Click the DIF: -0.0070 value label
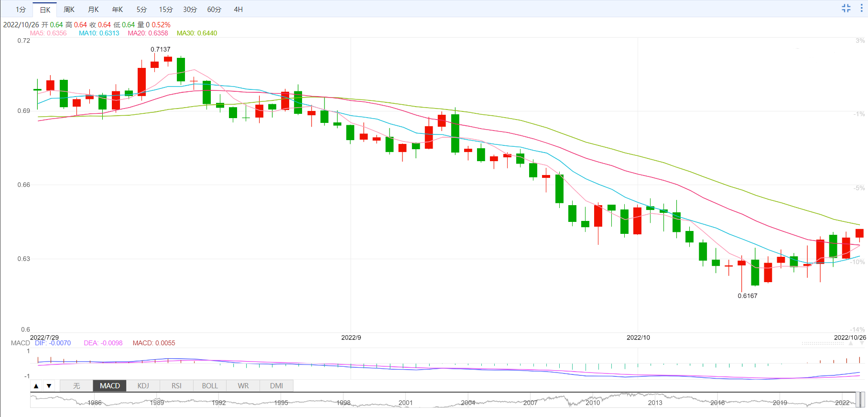This screenshot has width=868, height=417. (x=53, y=343)
